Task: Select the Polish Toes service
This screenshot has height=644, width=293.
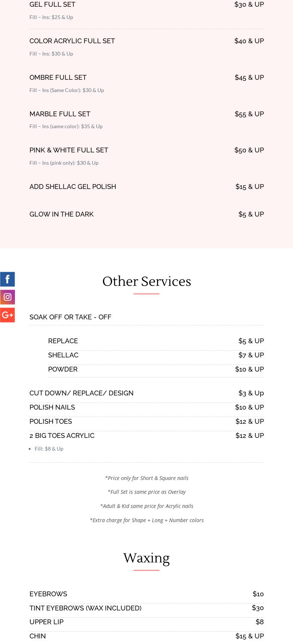Action: click(51, 421)
